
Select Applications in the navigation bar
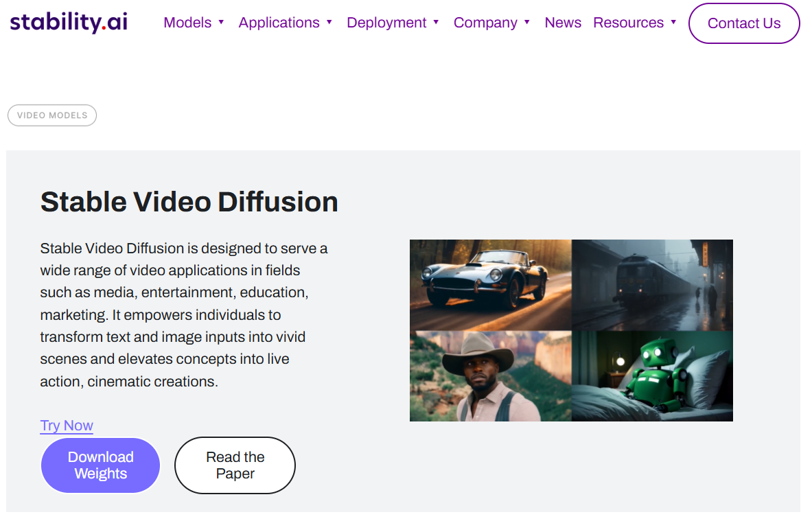[x=279, y=22]
